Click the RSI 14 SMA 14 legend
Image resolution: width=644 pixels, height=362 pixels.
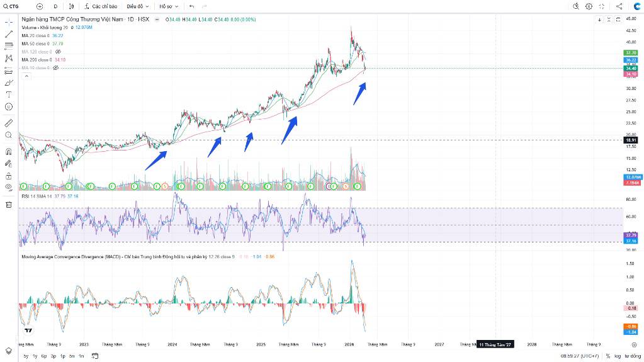[x=37, y=196]
